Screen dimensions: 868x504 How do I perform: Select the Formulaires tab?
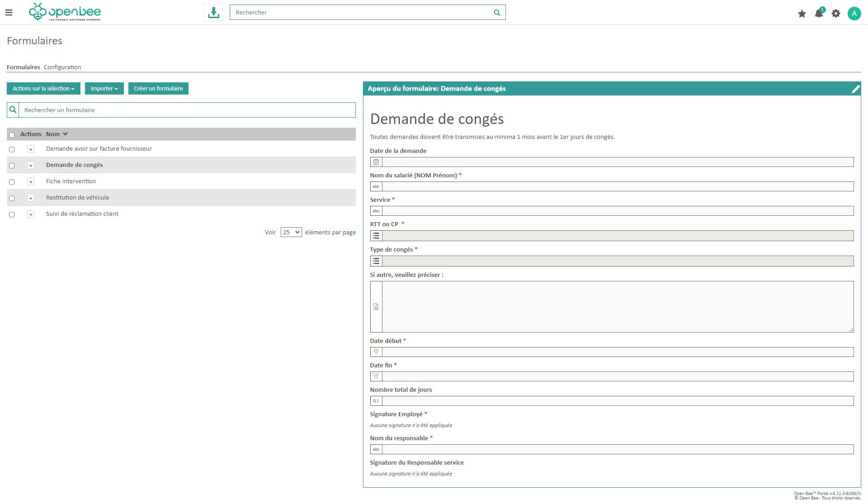(x=23, y=67)
